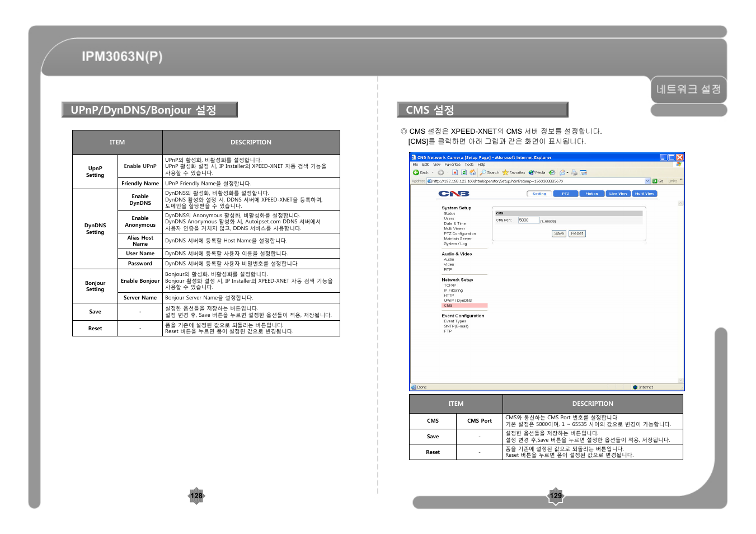Open Maintain Server link
Screen dimensions: 756x534
click(457, 238)
